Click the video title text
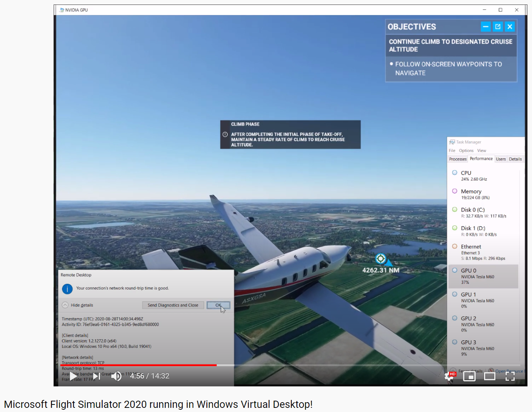Screen dimensions: 532x412 click(x=158, y=404)
